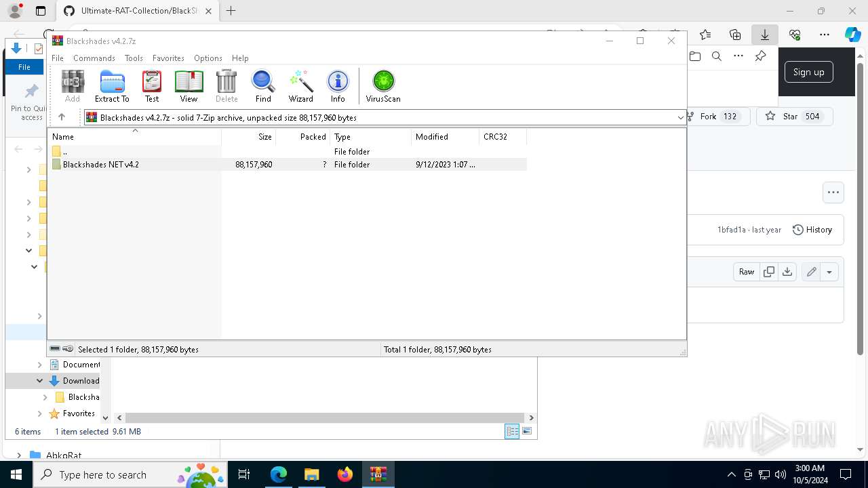Open the Copilot icon in Edge
This screenshot has width=868, height=488.
pos(852,35)
